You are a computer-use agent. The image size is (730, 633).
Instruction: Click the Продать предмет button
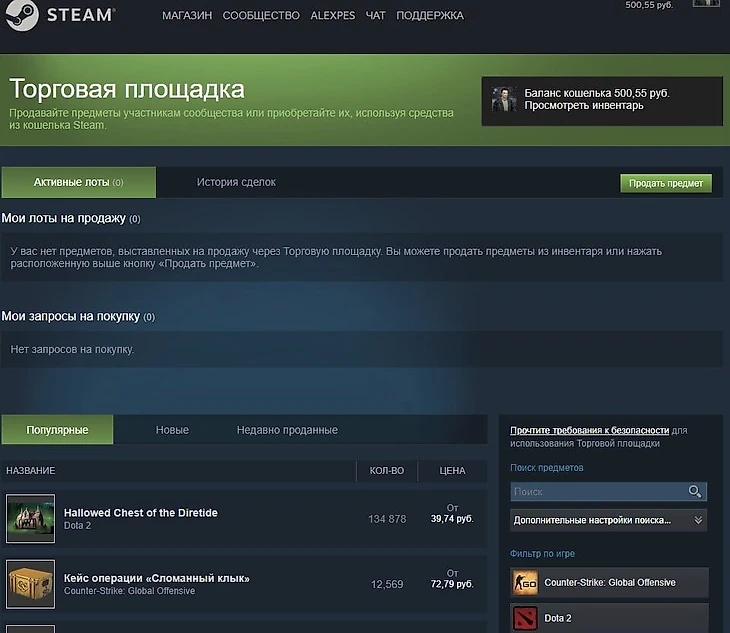[x=666, y=183]
